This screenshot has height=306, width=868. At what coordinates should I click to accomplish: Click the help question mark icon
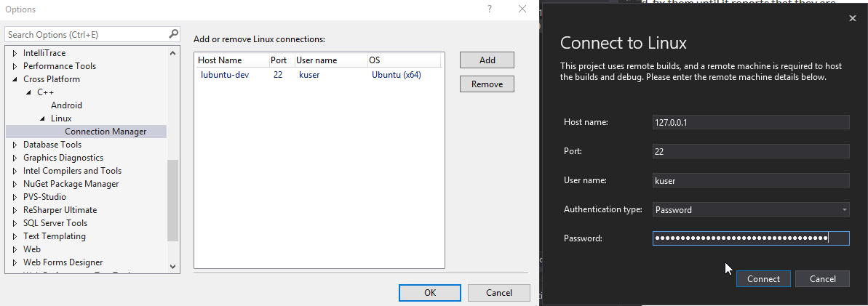point(489,9)
